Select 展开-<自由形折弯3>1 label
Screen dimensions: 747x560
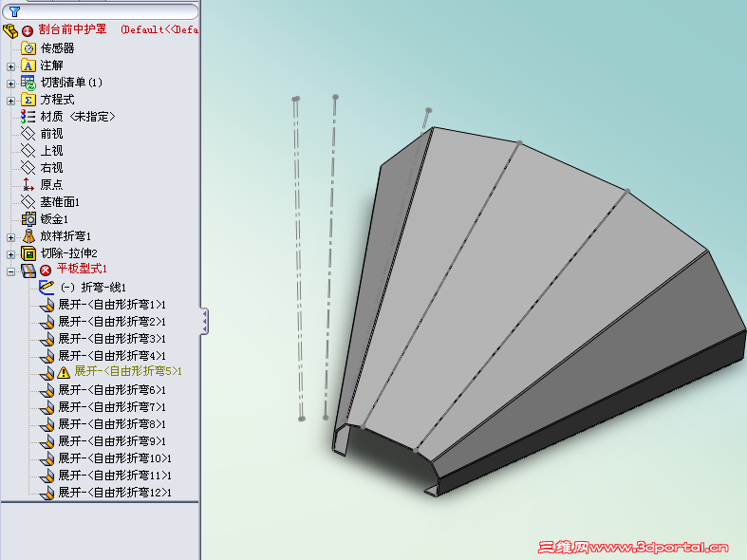pyautogui.click(x=112, y=339)
